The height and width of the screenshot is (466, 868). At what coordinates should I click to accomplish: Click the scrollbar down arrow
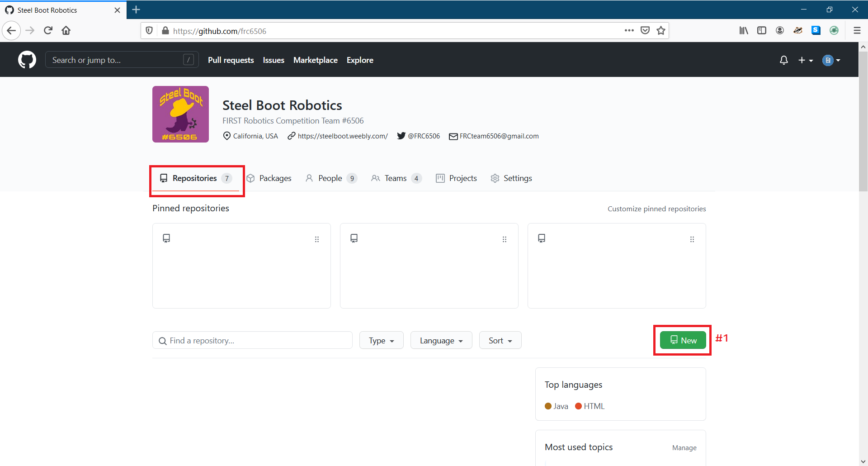(x=863, y=461)
